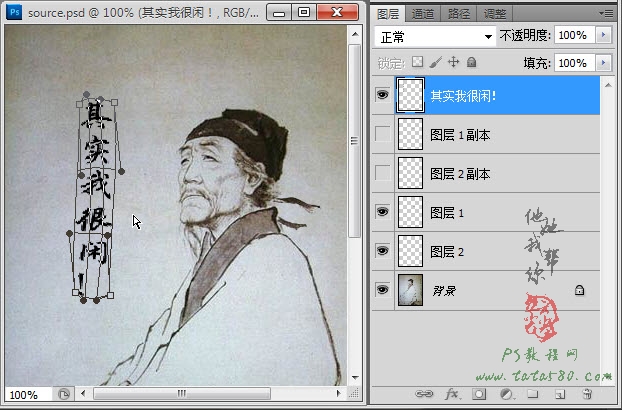Viewport: 622px width, 410px height.
Task: Create new fill or adjustment layer
Action: pos(506,394)
